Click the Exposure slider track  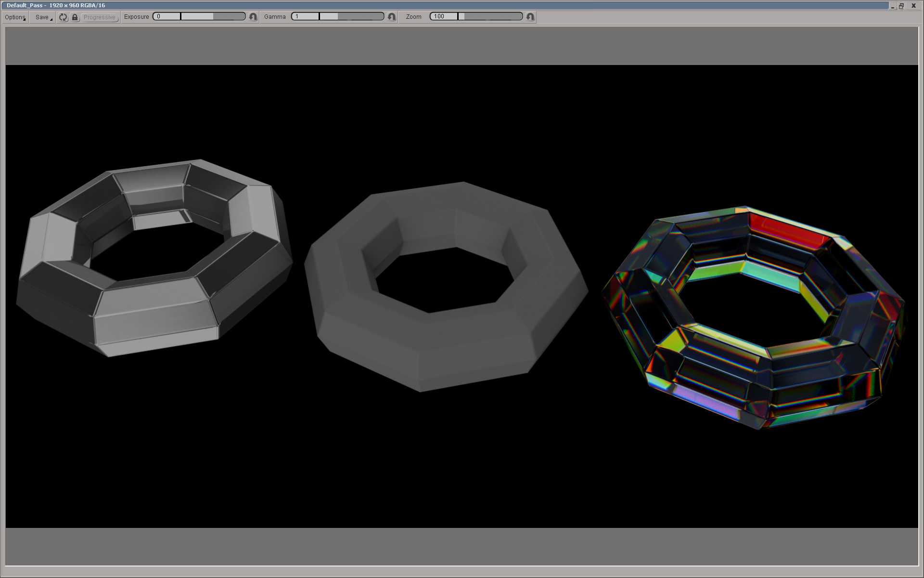tap(213, 16)
